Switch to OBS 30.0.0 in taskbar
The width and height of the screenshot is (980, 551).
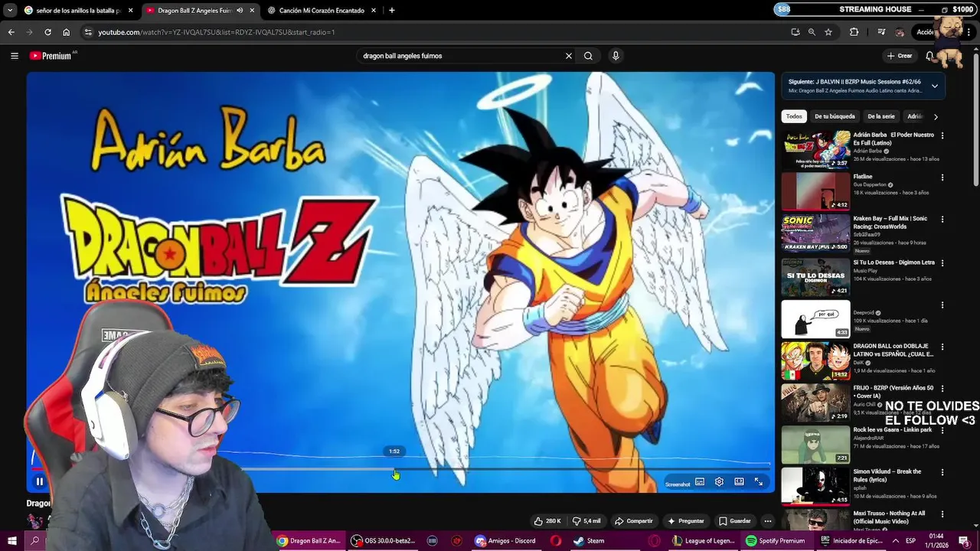tap(383, 540)
